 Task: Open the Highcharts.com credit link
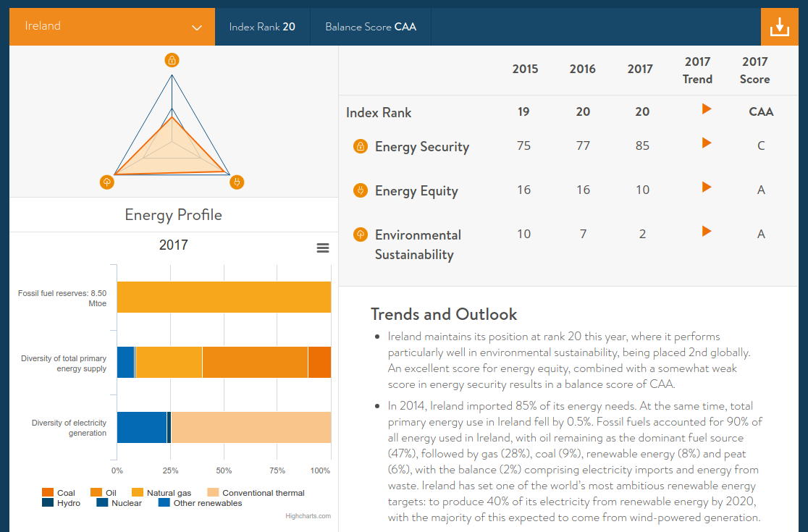point(308,516)
